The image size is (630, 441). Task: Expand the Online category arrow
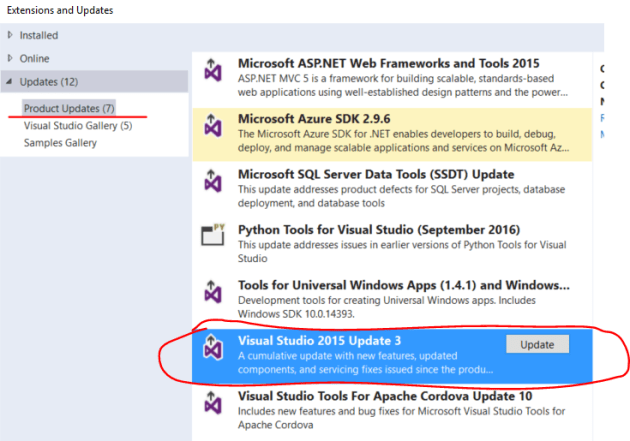10,58
